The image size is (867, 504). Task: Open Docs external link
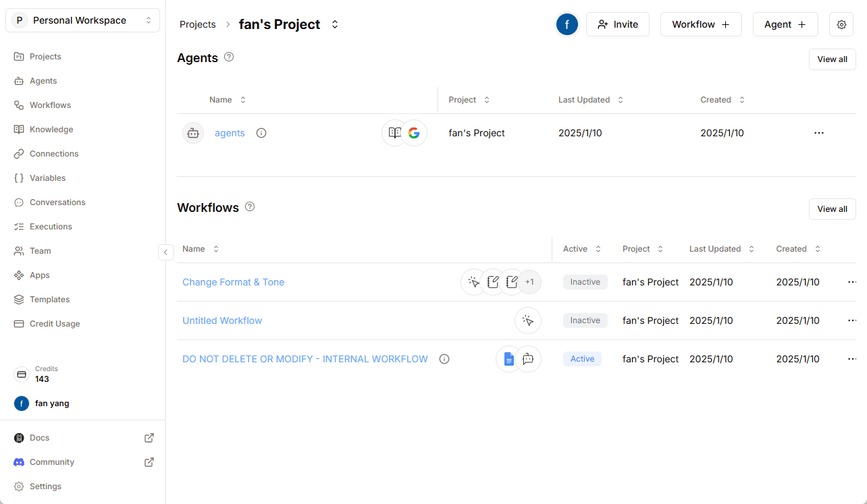(x=149, y=438)
